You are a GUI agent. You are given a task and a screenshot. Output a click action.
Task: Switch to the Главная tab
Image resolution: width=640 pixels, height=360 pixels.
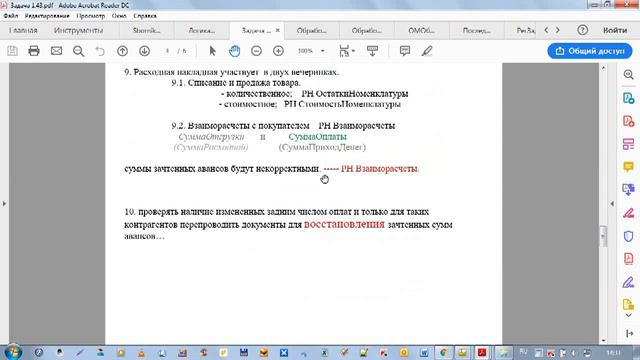[23, 30]
